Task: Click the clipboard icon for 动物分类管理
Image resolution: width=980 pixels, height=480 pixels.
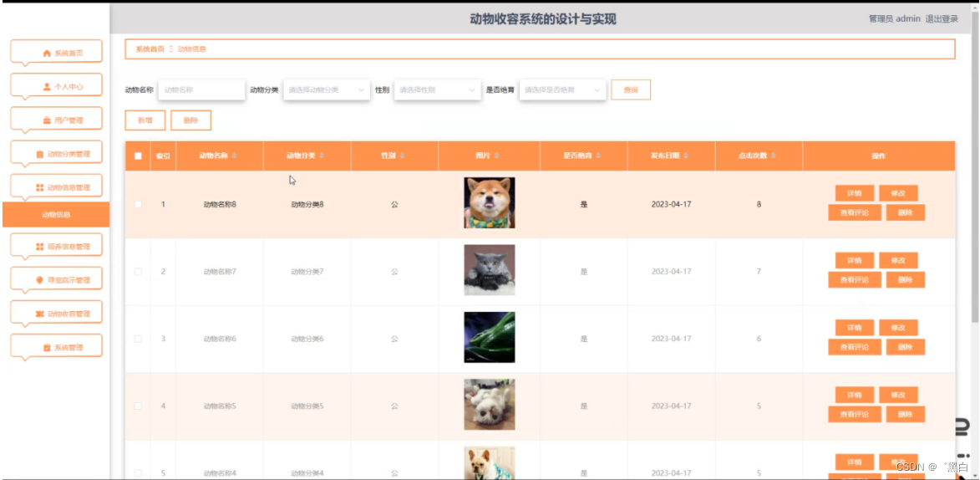Action: pyautogui.click(x=40, y=154)
